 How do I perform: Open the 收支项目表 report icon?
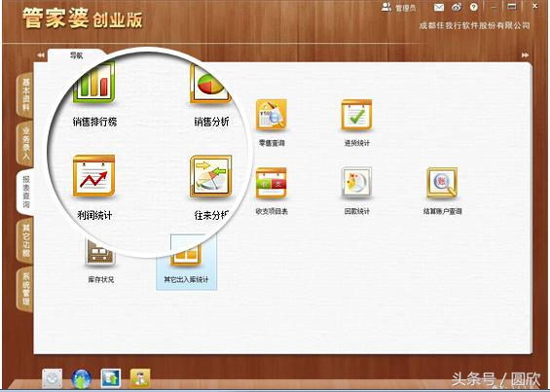[x=272, y=183]
